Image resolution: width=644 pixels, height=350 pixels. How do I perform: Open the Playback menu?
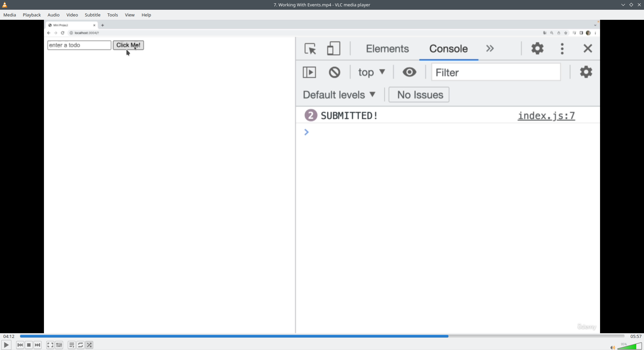32,15
